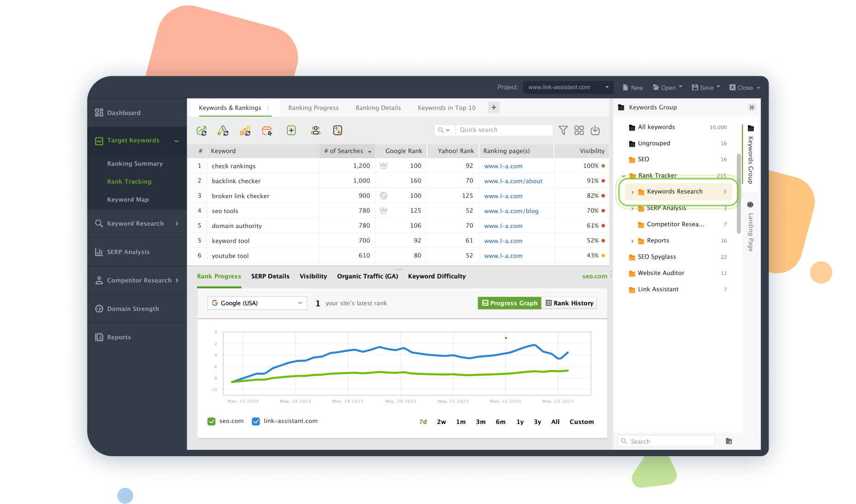This screenshot has width=856, height=504.
Task: Click the add tab plus button
Action: 494,108
